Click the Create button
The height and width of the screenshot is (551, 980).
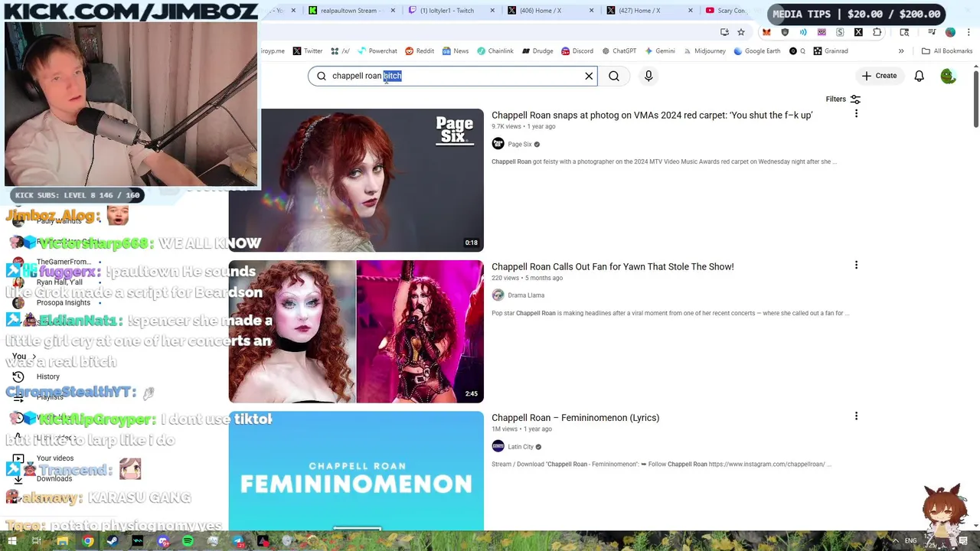879,76
